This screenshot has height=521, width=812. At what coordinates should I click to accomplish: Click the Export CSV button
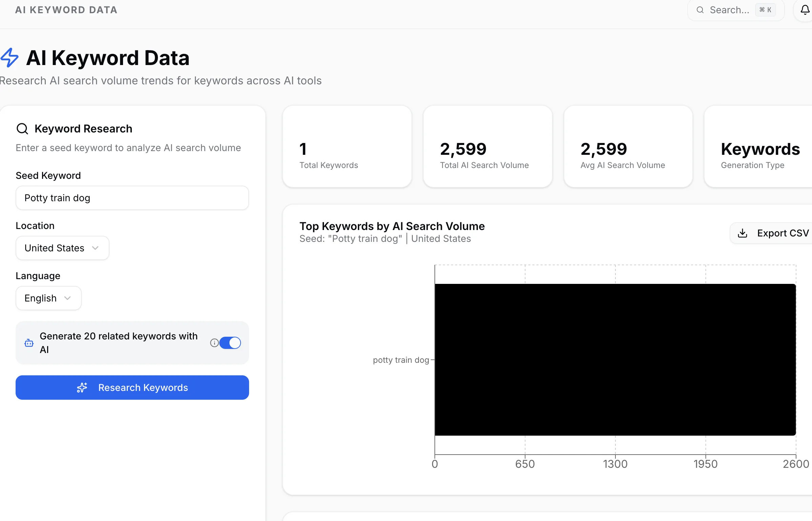pyautogui.click(x=776, y=233)
